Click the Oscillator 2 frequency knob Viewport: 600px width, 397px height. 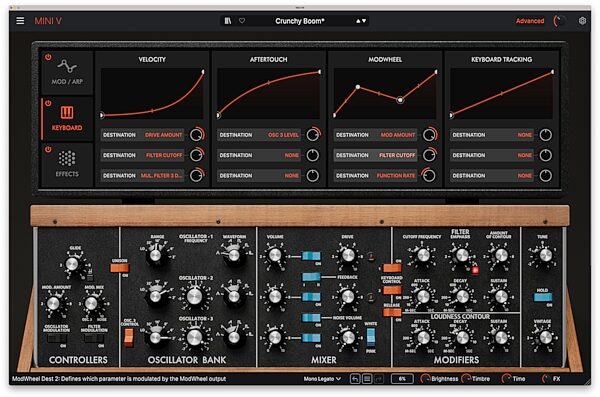click(194, 296)
